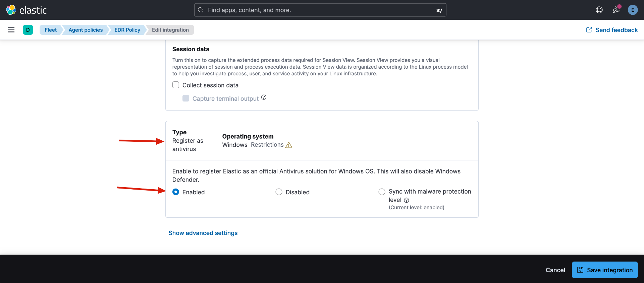The image size is (644, 283).
Task: Open the help menu lifebuoy icon
Action: pyautogui.click(x=599, y=10)
